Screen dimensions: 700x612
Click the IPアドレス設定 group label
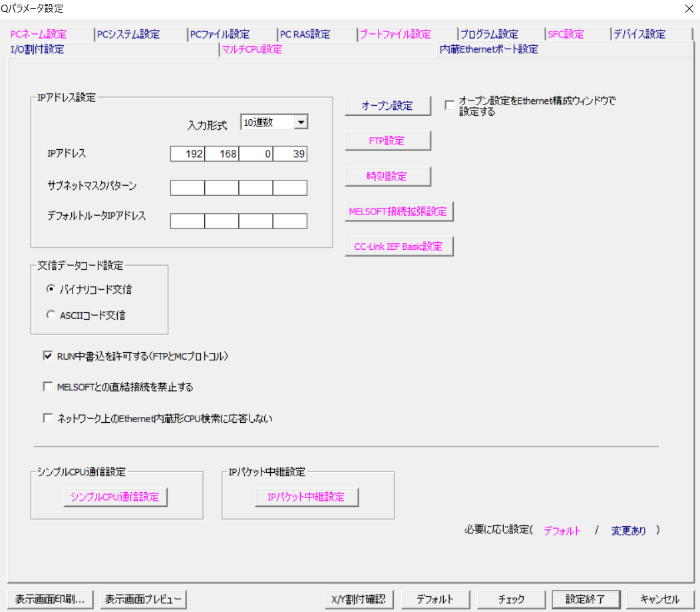pos(66,97)
